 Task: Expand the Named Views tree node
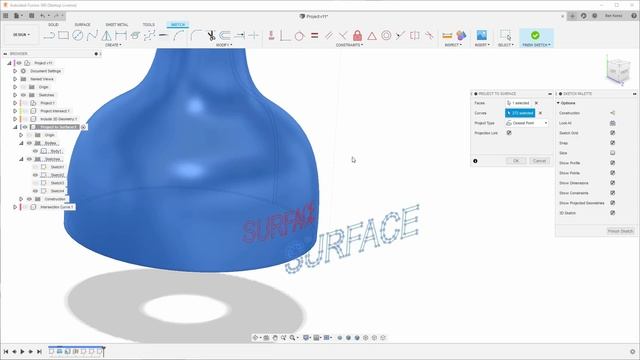tap(15, 79)
